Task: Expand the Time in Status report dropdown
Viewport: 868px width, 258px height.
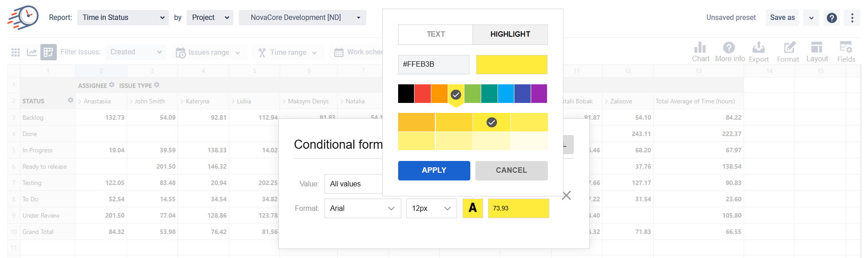Action: point(123,18)
